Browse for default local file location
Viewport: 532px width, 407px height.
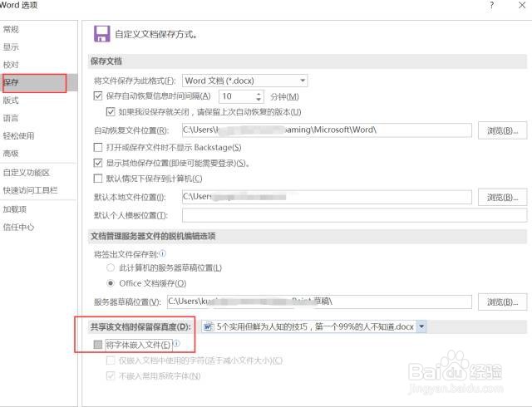(x=502, y=198)
